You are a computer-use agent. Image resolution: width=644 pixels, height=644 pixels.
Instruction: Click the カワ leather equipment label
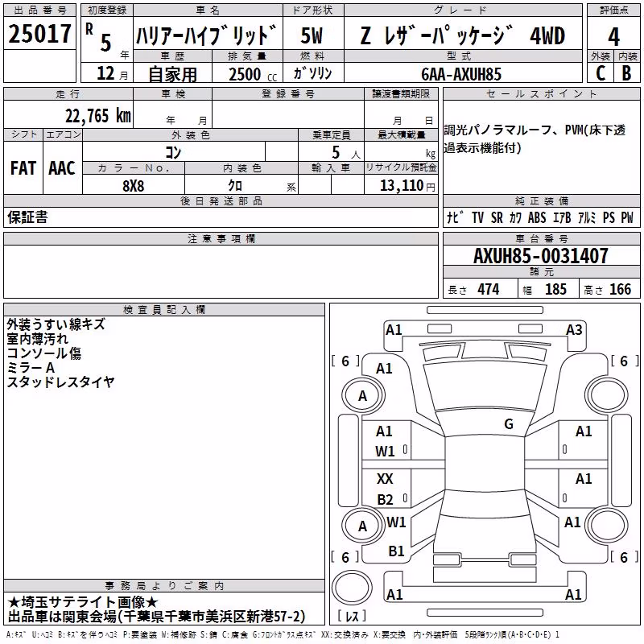click(x=515, y=217)
